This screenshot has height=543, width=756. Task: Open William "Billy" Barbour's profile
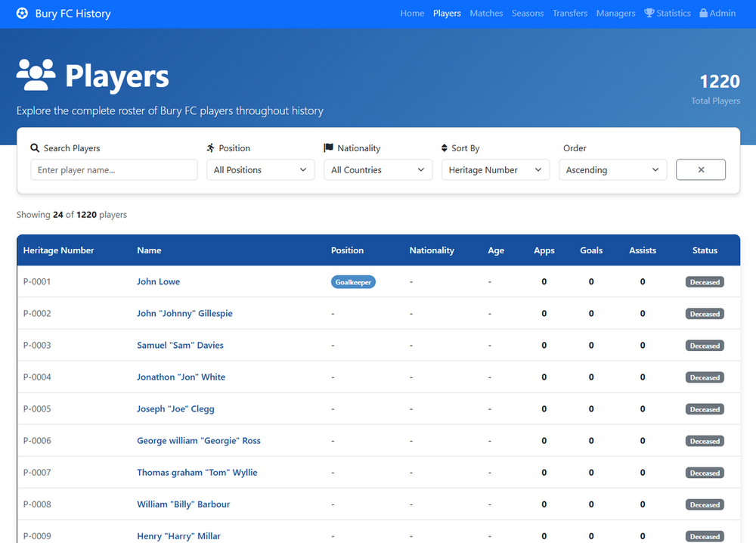point(183,504)
